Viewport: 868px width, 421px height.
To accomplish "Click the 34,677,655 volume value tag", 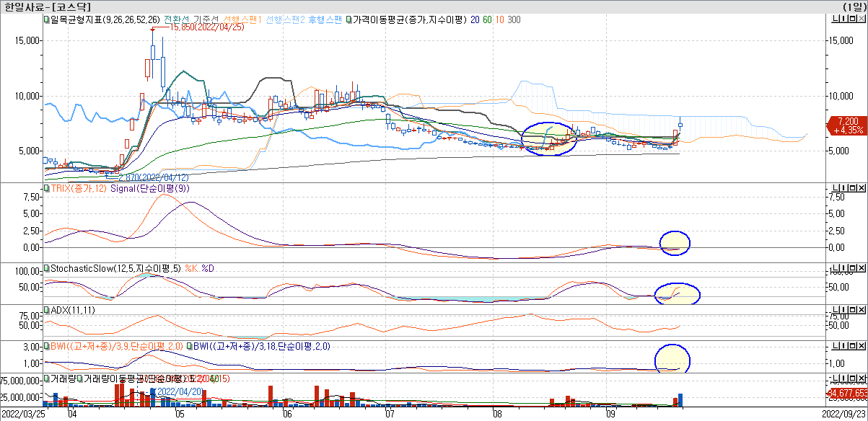I will tap(847, 393).
